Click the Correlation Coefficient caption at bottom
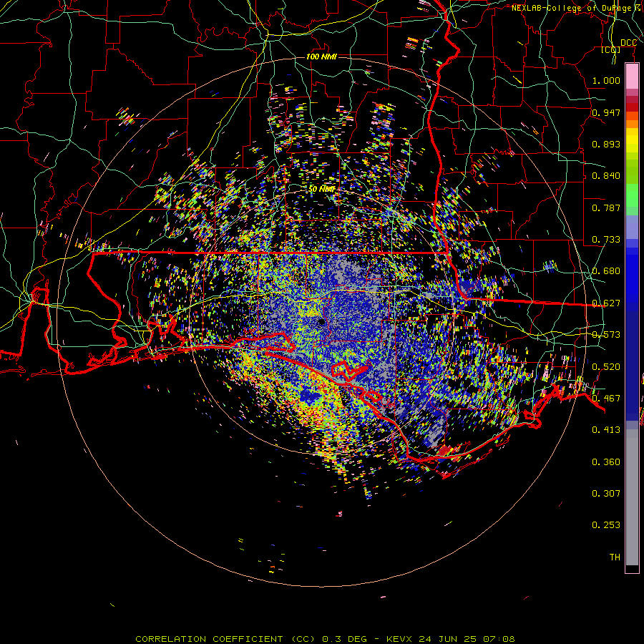This screenshot has height=644, width=644. click(325, 639)
